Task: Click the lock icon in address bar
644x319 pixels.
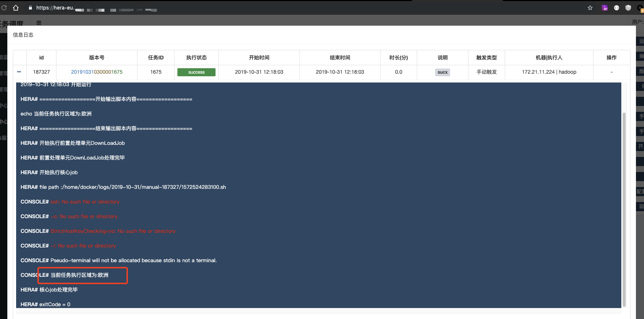Action: 30,8
